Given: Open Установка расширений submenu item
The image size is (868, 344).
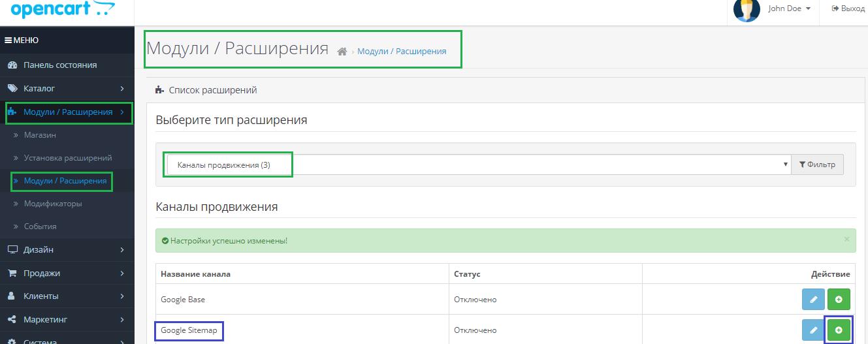Looking at the screenshot, I should pyautogui.click(x=67, y=158).
